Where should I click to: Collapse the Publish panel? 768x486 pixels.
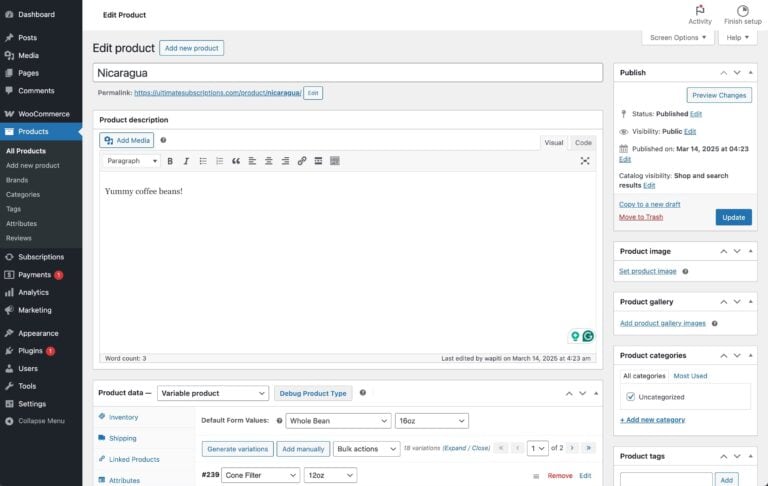coord(753,72)
